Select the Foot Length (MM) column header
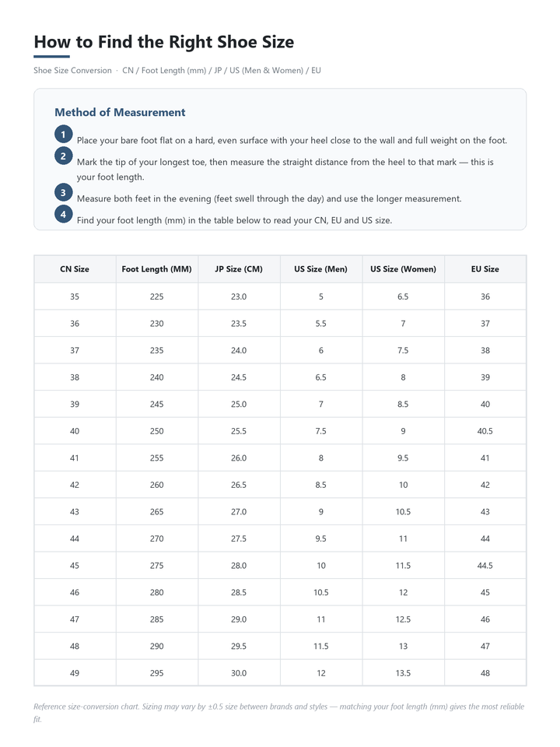The height and width of the screenshot is (747, 560). [x=156, y=269]
